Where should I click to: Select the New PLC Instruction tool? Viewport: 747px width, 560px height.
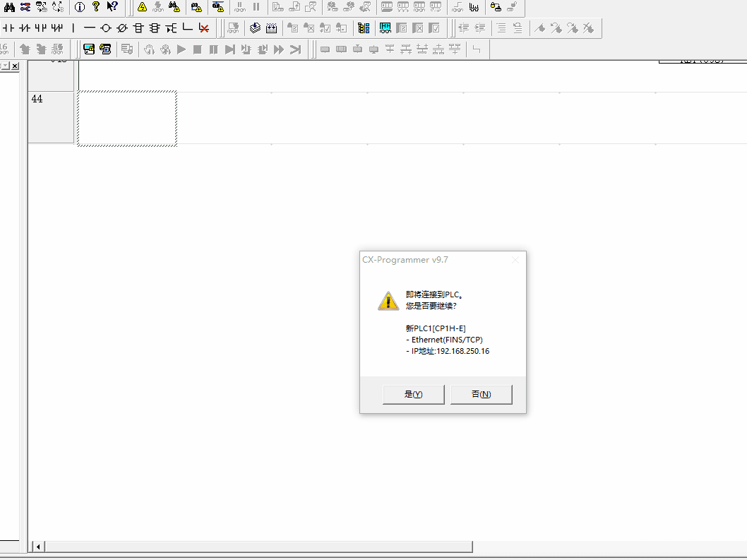click(138, 28)
